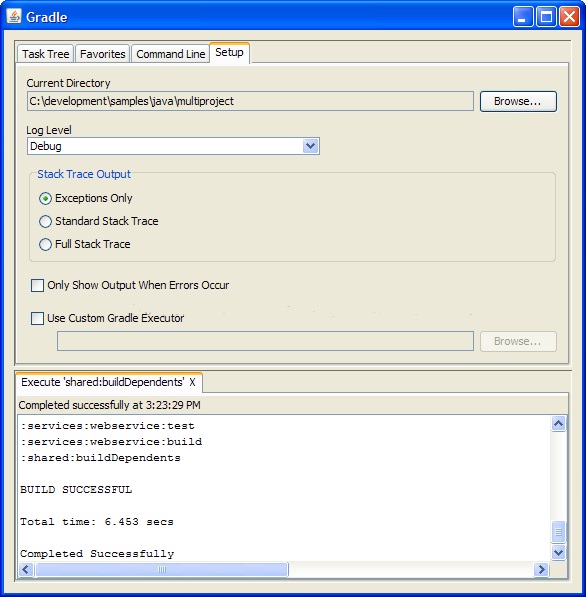The image size is (586, 597).
Task: Tick Use Custom Gradle Executor checkbox
Action: [x=37, y=318]
